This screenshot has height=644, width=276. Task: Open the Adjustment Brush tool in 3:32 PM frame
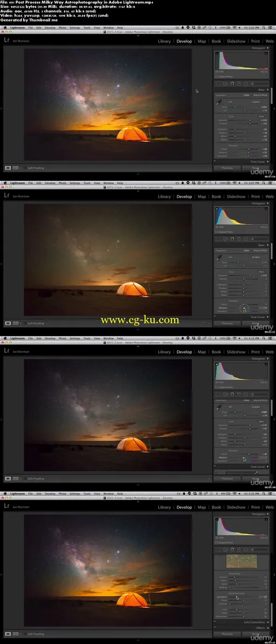coord(259,549)
